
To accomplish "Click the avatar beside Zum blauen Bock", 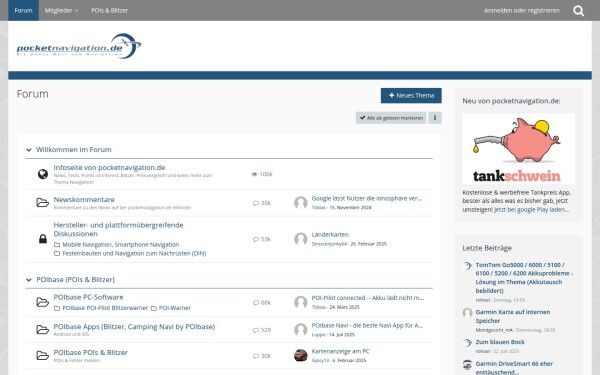I will pos(467,343).
